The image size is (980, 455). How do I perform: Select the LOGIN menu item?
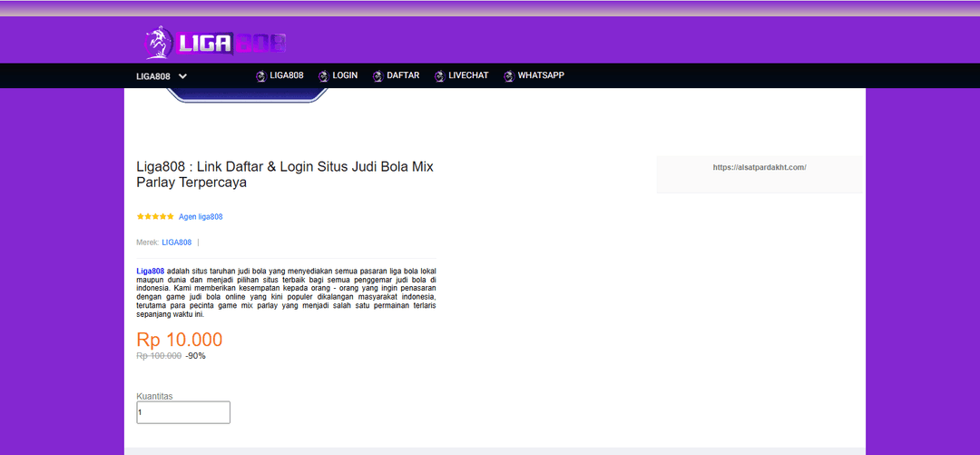(x=345, y=75)
